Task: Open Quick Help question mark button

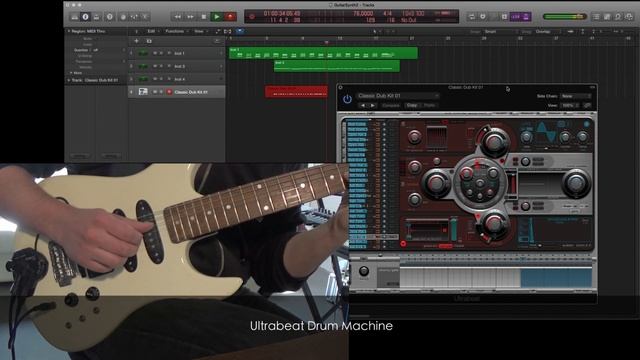Action: tap(109, 17)
